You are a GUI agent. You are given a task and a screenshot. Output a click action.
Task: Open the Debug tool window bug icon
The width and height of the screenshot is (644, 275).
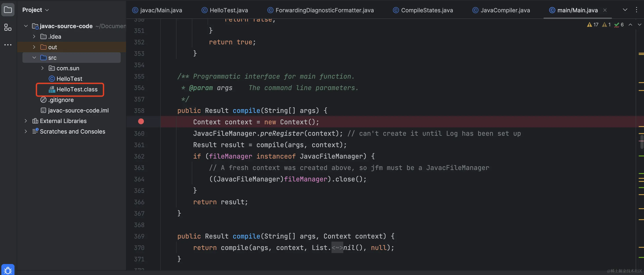click(8, 270)
